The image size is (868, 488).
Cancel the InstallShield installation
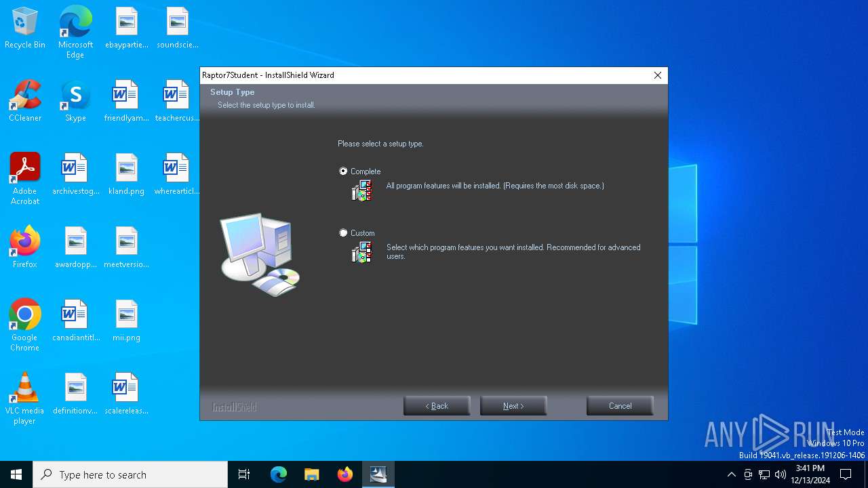click(620, 406)
